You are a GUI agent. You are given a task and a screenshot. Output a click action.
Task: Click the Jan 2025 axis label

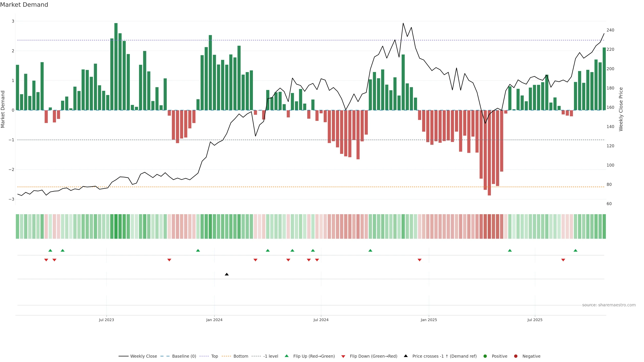coord(429,320)
